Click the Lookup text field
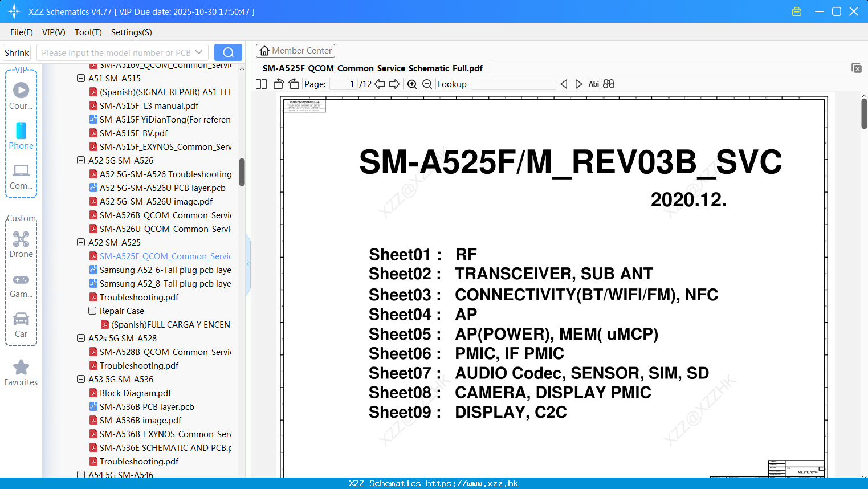 (x=513, y=84)
